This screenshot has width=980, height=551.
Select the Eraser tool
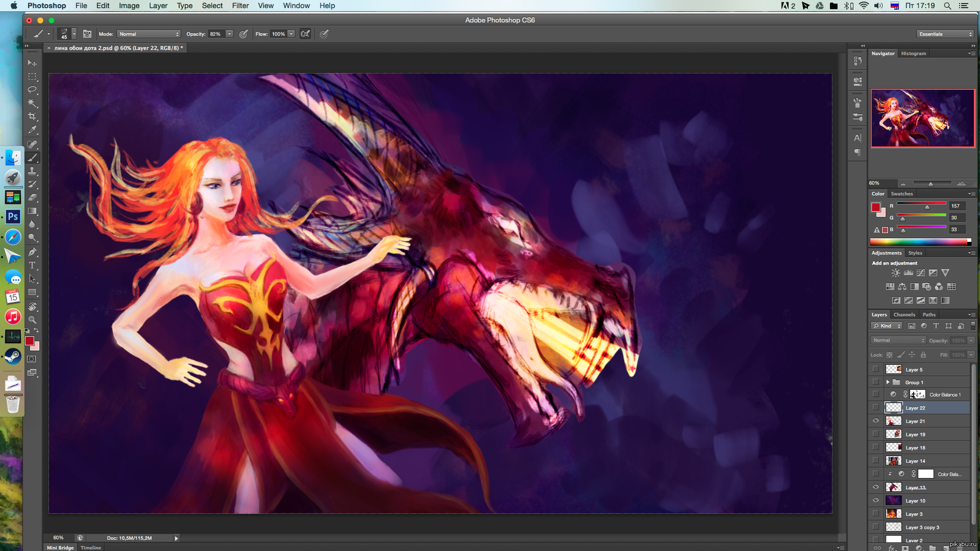[x=32, y=198]
